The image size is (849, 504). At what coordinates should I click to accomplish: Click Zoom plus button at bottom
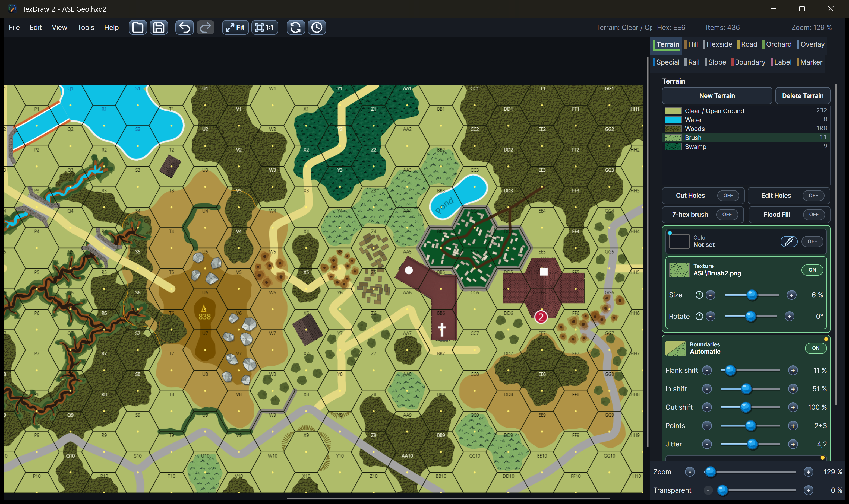pyautogui.click(x=809, y=472)
